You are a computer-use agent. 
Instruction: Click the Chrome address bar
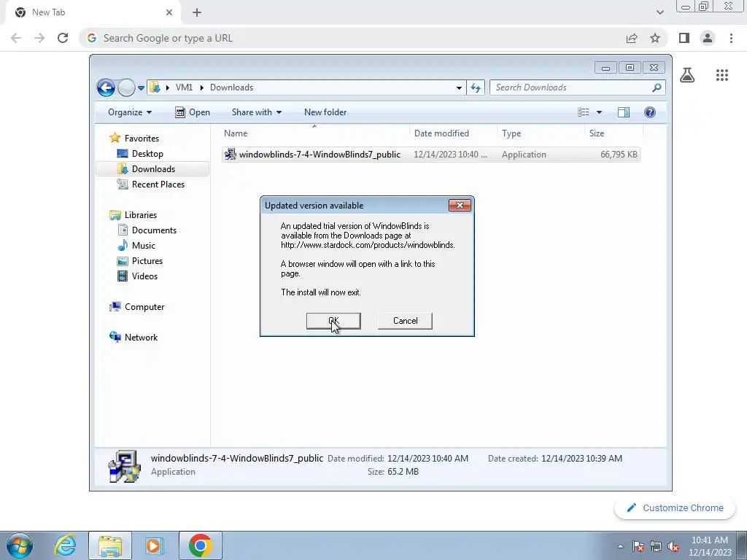(352, 38)
